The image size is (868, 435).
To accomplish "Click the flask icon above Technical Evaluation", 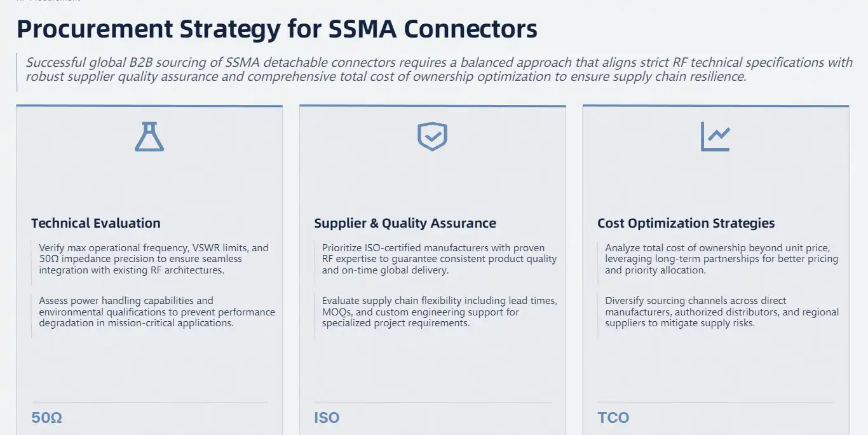I will click(149, 137).
